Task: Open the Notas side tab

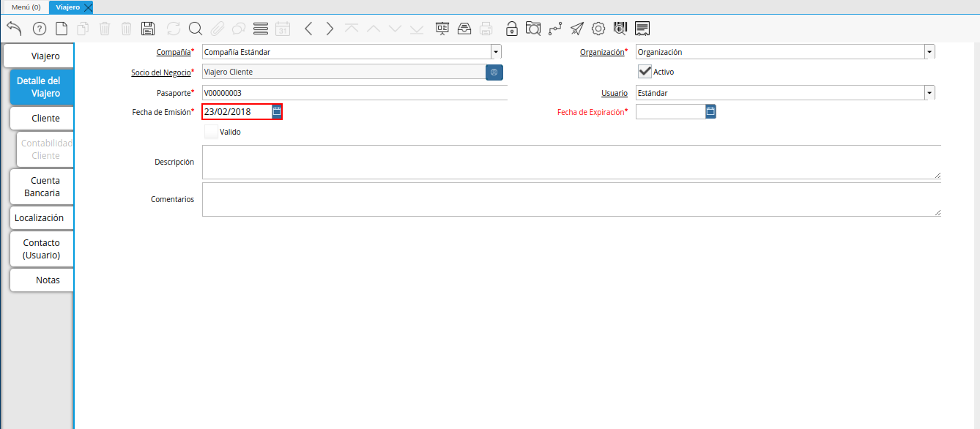Action: click(42, 280)
